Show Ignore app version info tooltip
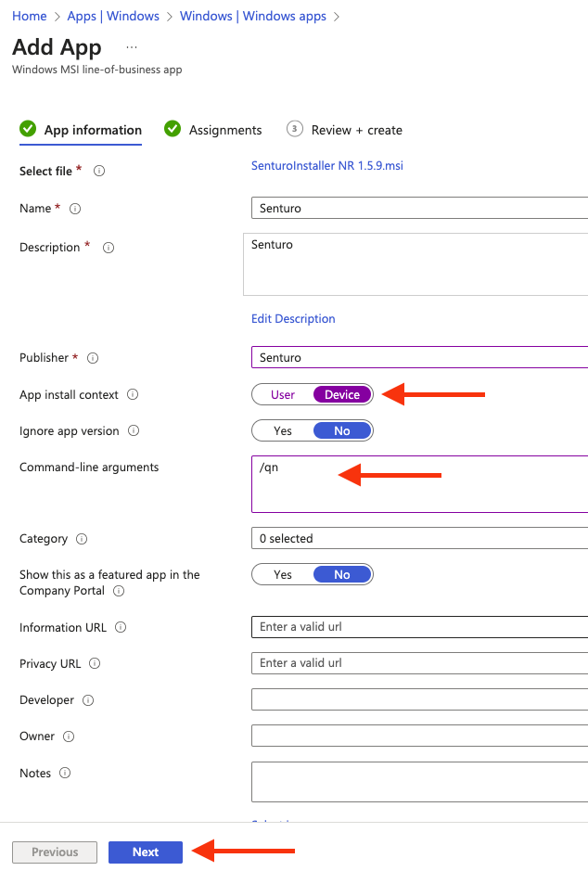 [134, 430]
